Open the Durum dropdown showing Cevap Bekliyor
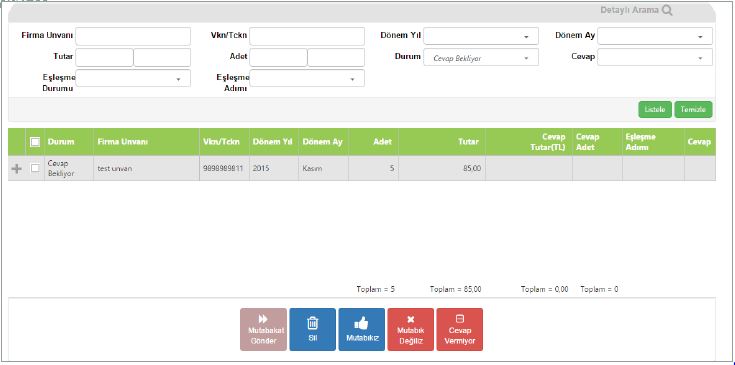Viewport: 735px width, 365px height. click(x=481, y=57)
